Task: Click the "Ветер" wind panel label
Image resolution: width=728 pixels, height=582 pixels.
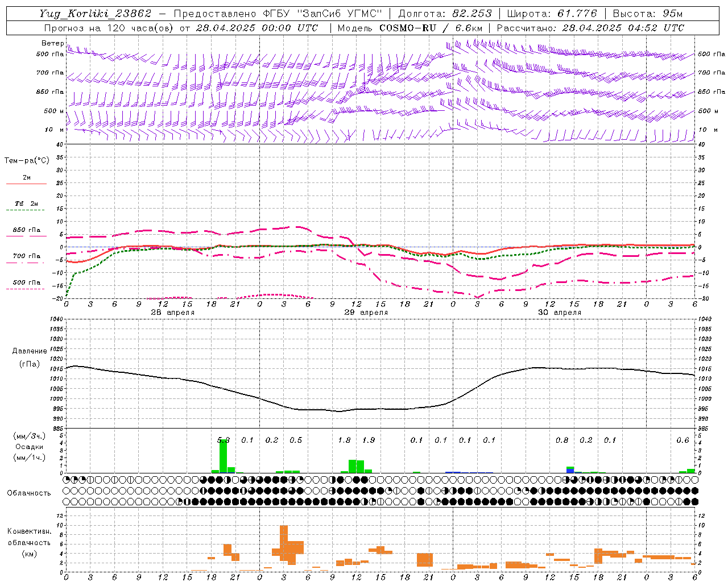Action: click(x=52, y=43)
